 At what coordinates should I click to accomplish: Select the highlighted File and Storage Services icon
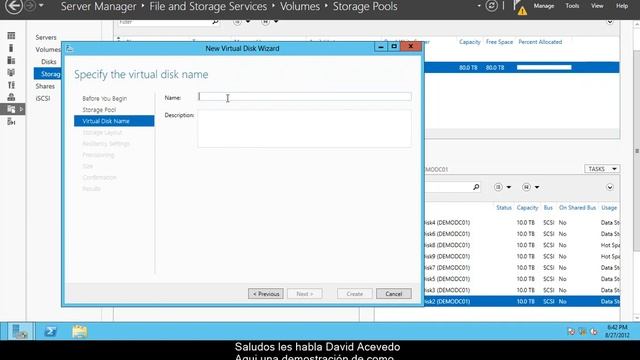coord(11,109)
